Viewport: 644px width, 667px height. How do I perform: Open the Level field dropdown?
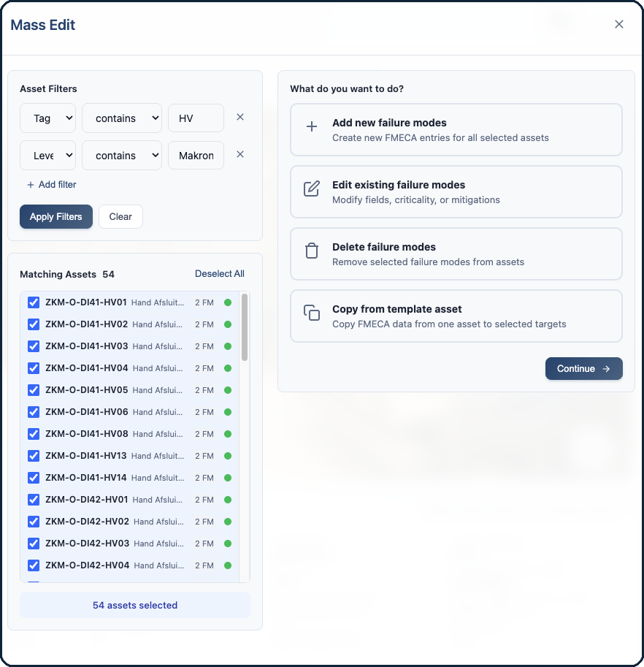tap(47, 155)
